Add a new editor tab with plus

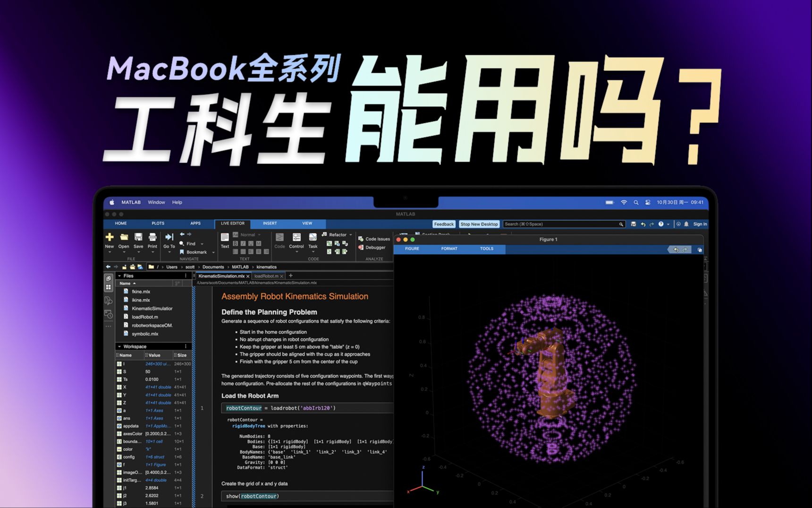click(x=291, y=276)
